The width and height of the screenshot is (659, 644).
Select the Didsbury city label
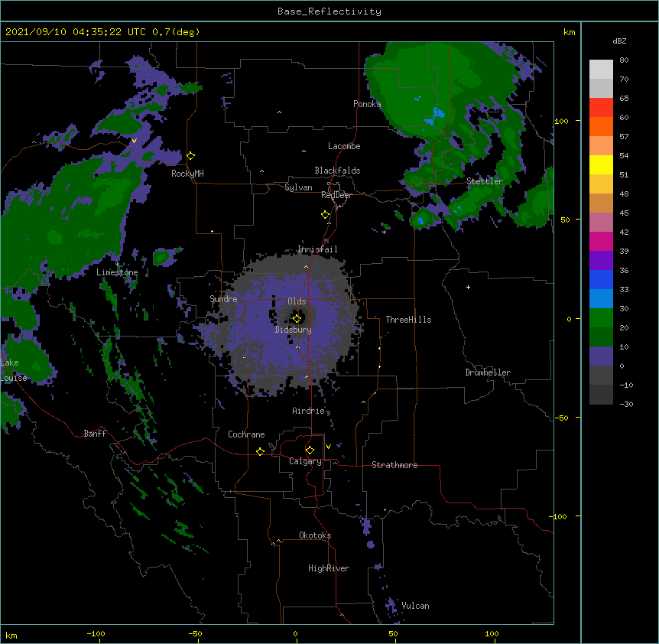pyautogui.click(x=294, y=330)
